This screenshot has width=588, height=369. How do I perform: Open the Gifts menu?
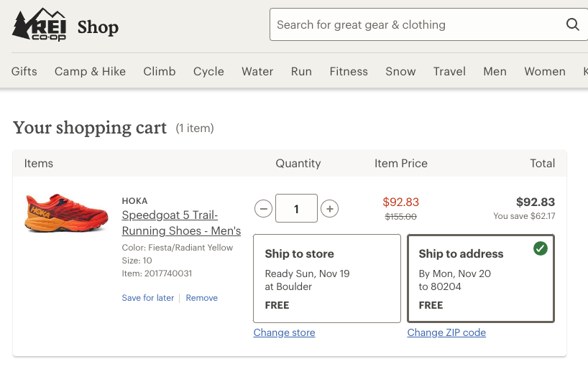[x=24, y=71]
